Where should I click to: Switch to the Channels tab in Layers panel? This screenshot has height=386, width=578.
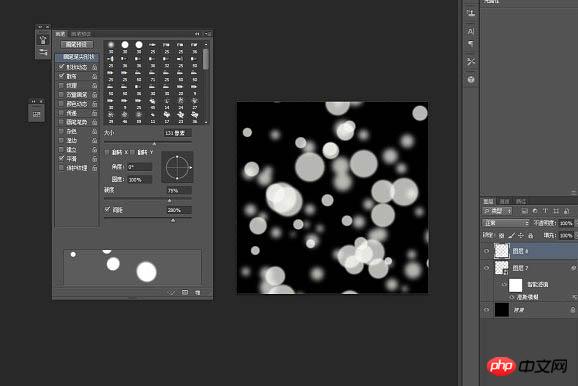[504, 201]
